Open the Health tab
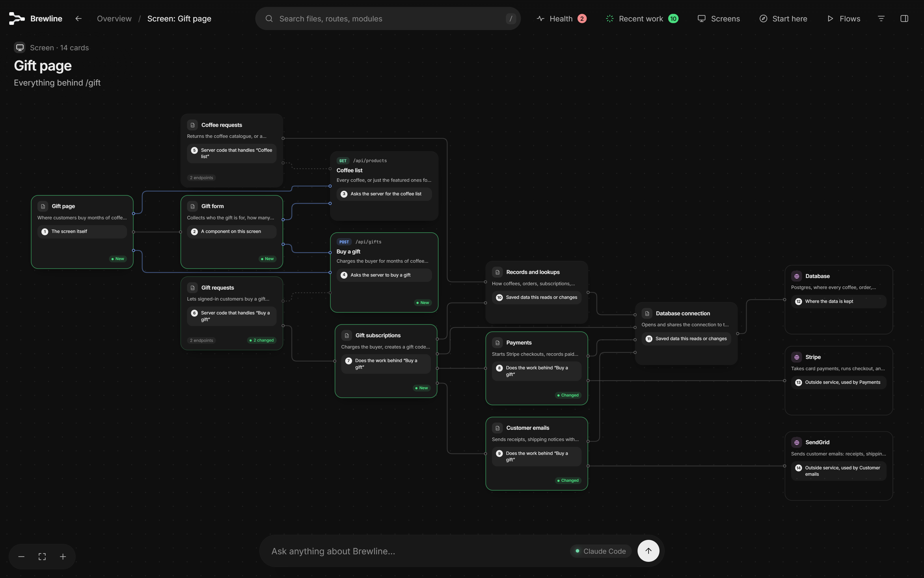 click(x=561, y=18)
